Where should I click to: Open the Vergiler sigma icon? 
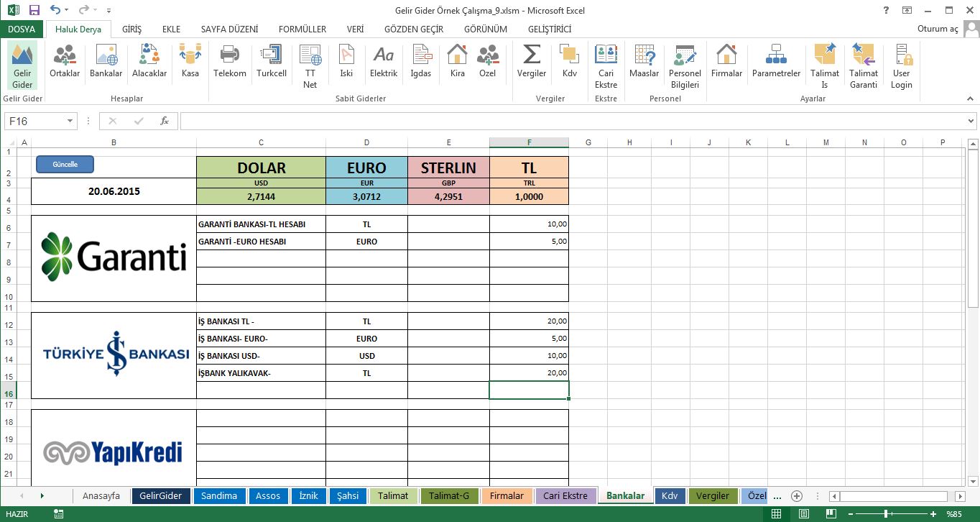tap(532, 62)
